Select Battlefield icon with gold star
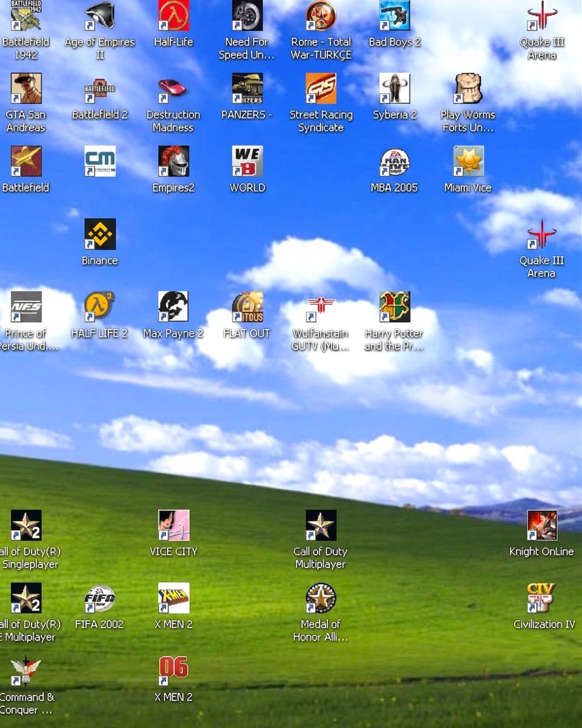This screenshot has width=582, height=728. (x=26, y=161)
